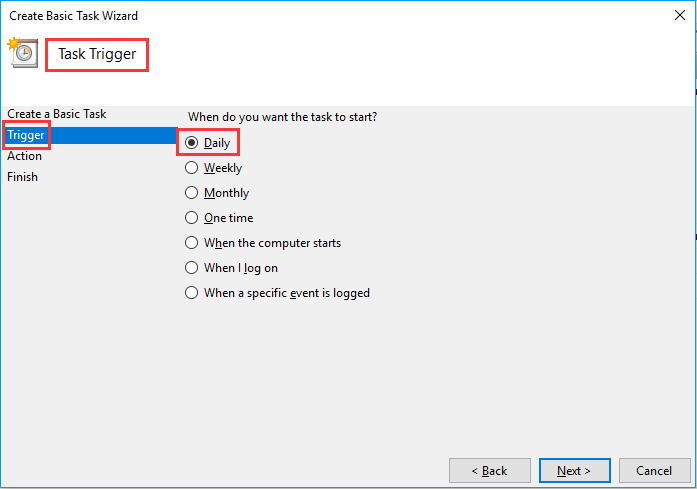This screenshot has width=697, height=489.
Task: Click the Task Trigger heading
Action: click(97, 54)
